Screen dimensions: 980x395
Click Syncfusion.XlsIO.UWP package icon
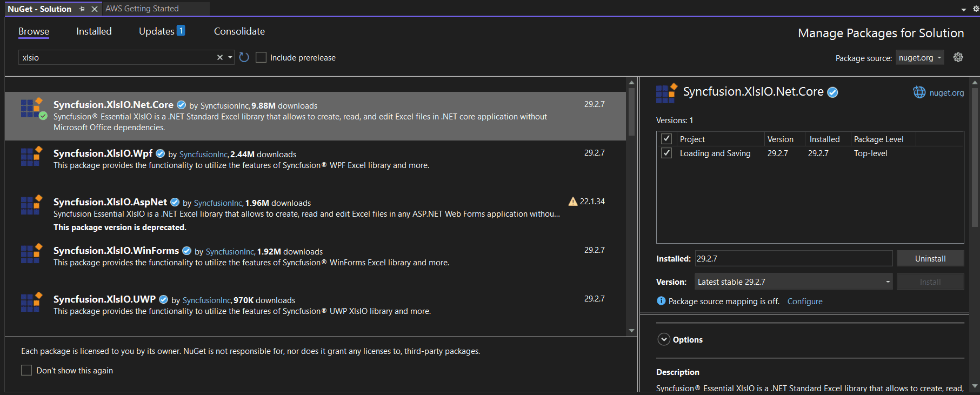coord(31,302)
